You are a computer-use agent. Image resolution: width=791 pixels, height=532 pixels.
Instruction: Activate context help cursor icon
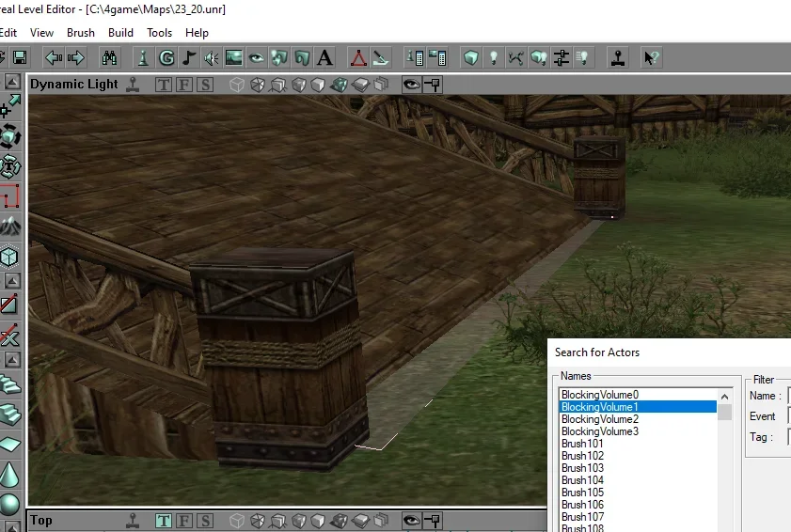coord(651,57)
